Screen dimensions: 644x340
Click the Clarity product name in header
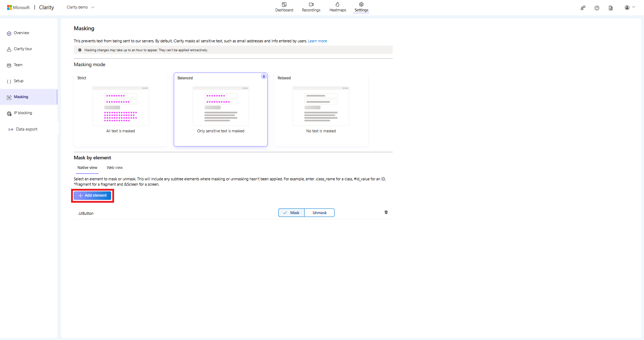[47, 7]
